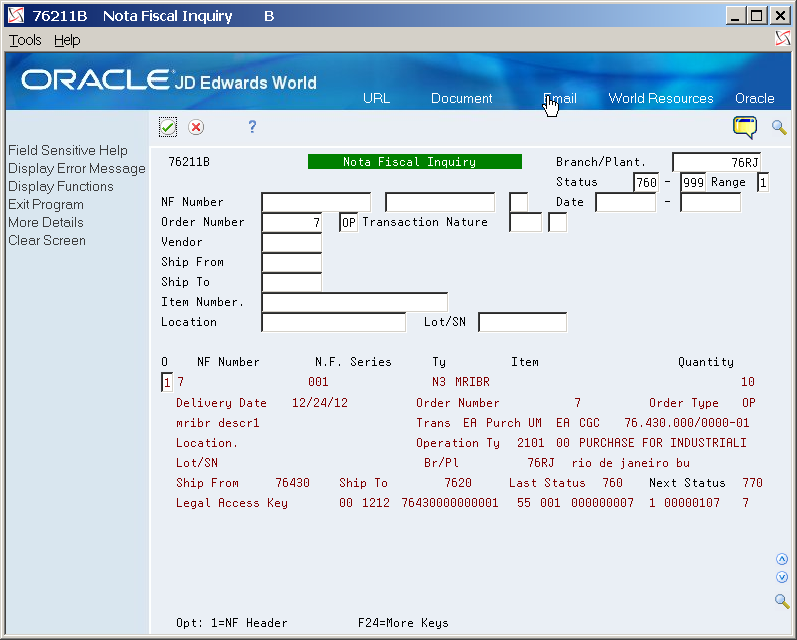Click the magnifier icon below the scroll arrows

[782, 601]
